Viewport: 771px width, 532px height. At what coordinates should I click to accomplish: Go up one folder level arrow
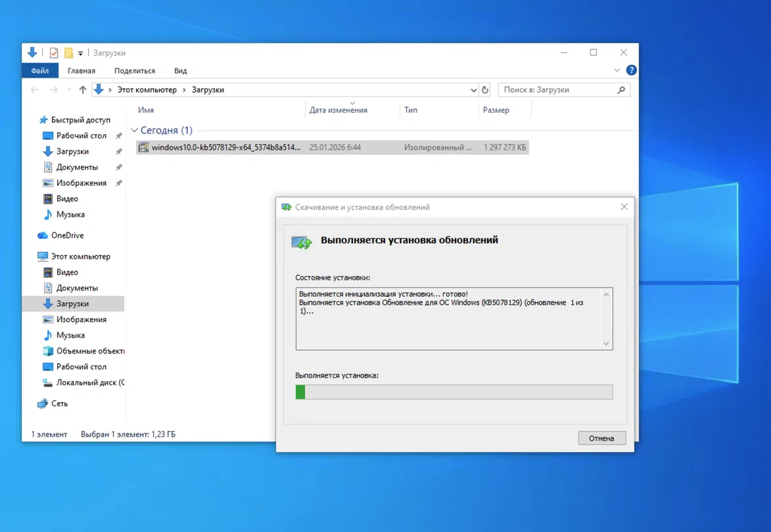(82, 90)
